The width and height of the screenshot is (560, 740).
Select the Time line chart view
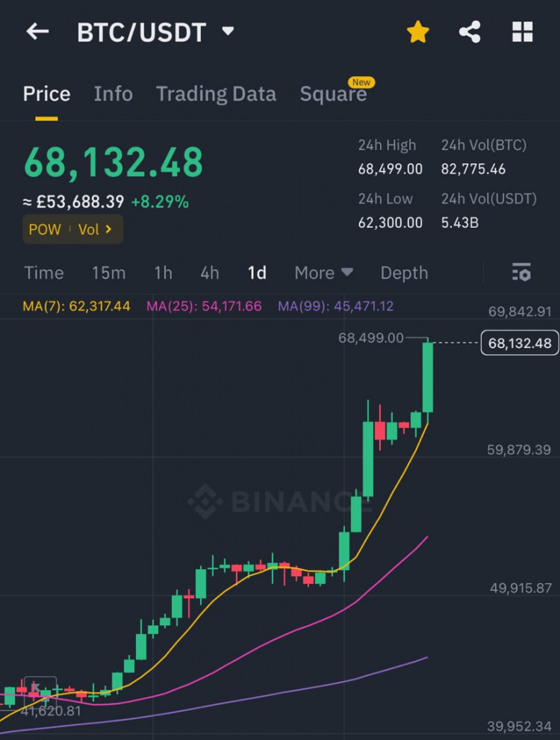[x=44, y=273]
